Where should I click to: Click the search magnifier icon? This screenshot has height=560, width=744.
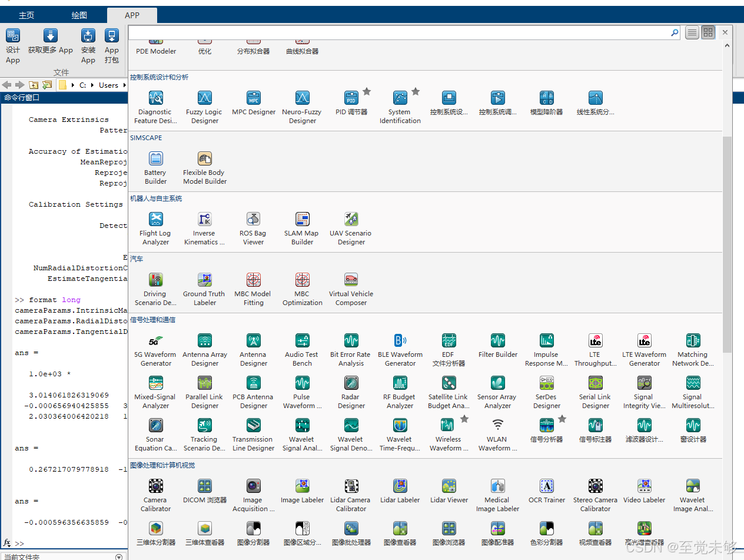(675, 32)
